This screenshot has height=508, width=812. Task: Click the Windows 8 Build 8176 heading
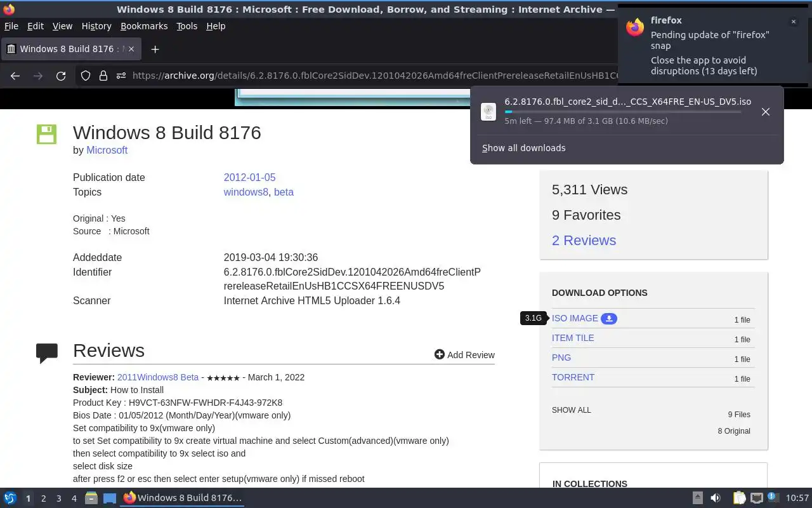click(167, 133)
